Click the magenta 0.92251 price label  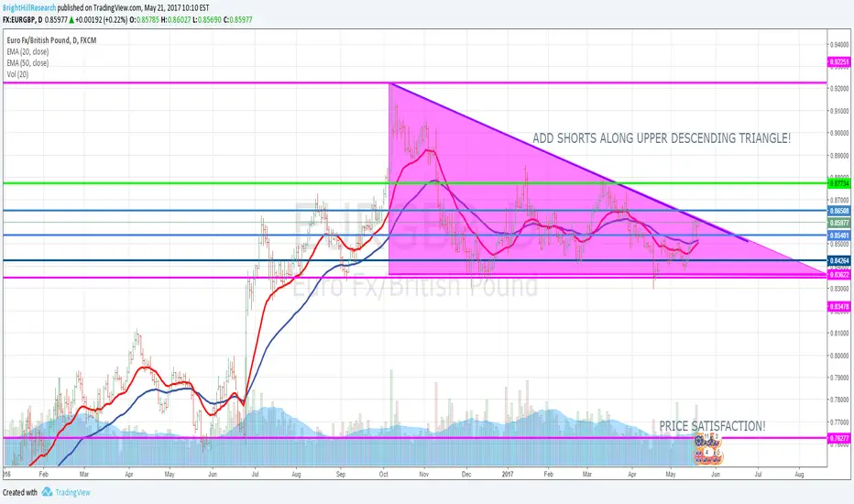(x=838, y=62)
